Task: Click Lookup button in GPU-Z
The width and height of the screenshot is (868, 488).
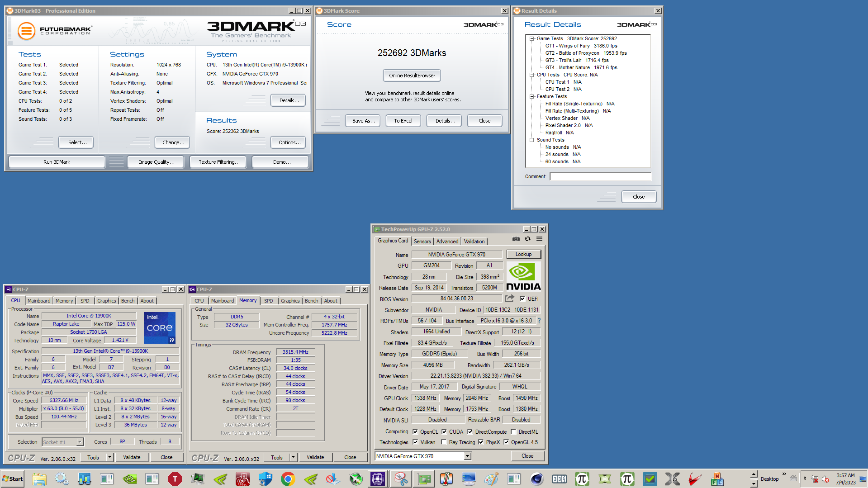Action: 523,254
